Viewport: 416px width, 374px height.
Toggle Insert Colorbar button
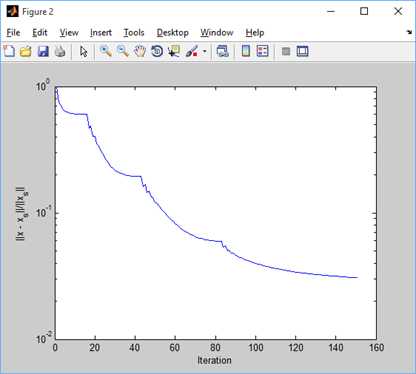(x=246, y=51)
